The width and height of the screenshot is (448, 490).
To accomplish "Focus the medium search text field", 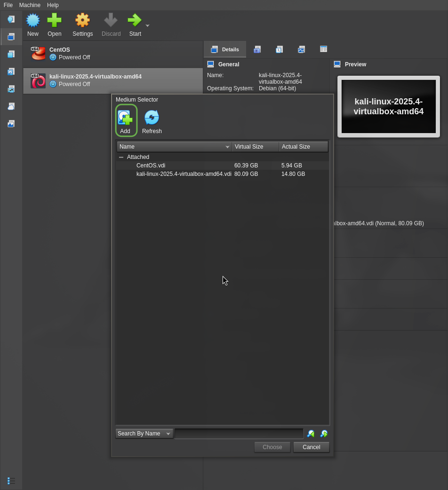I will pyautogui.click(x=239, y=434).
